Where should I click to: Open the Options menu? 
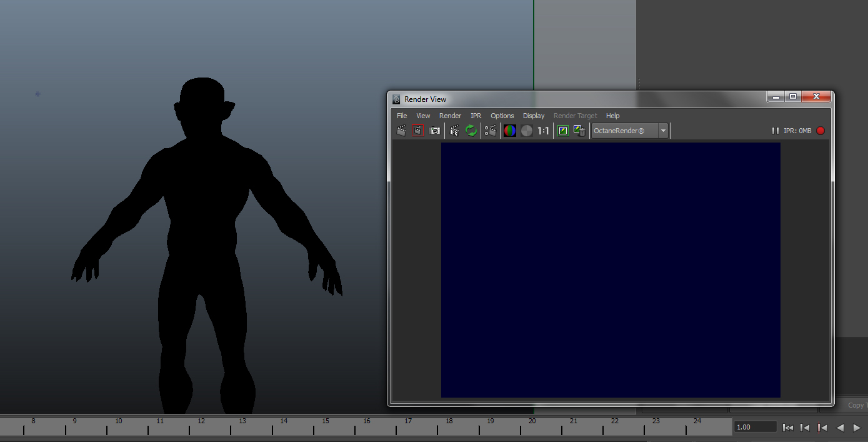[x=502, y=116]
